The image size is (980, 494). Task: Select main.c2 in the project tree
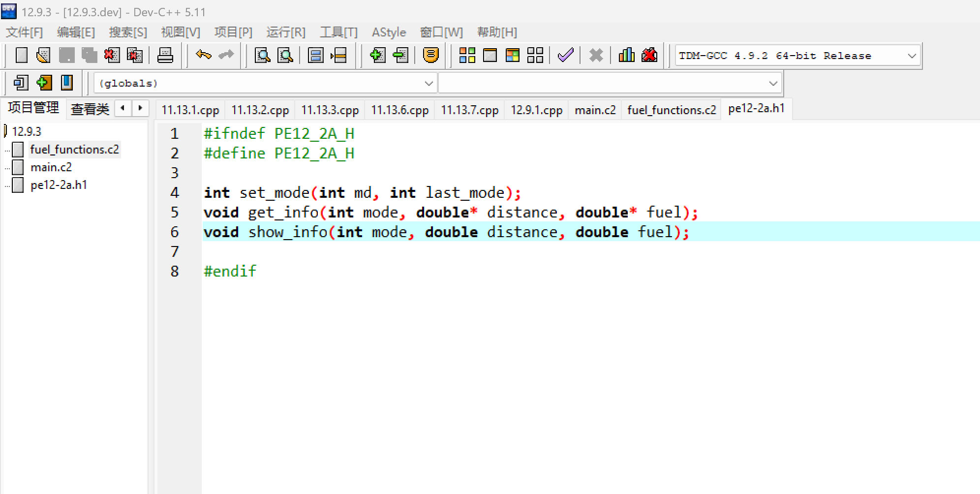51,167
